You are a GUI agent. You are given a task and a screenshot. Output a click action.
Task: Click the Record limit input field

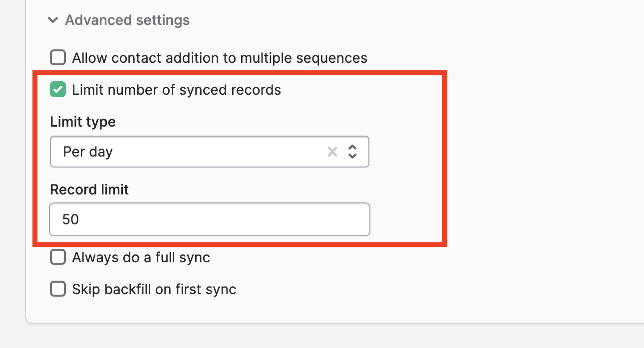tap(210, 219)
